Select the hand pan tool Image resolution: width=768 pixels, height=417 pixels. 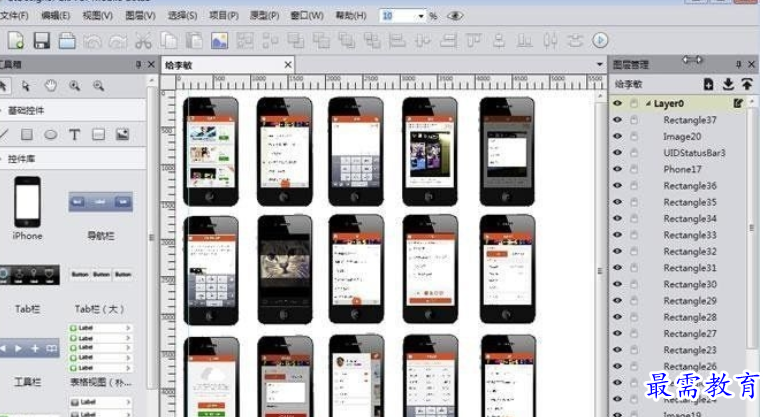(x=50, y=86)
